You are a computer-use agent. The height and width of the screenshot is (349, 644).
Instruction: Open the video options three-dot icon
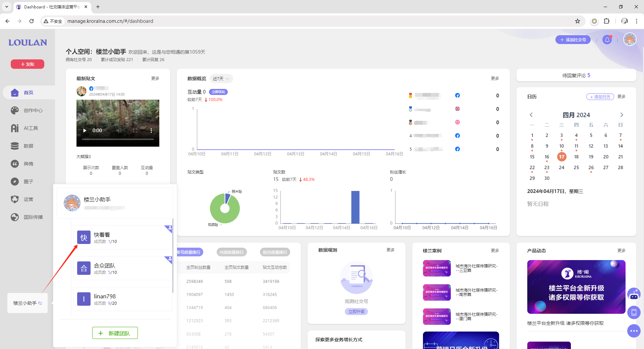coord(151,131)
